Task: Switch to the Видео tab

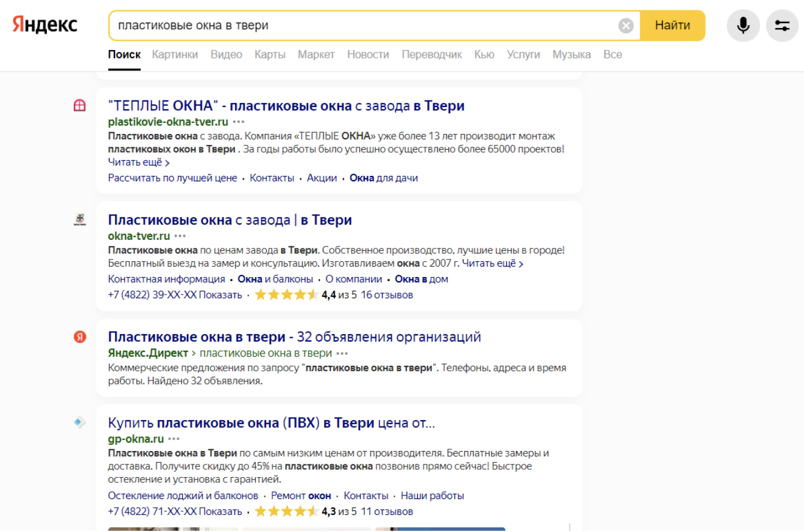Action: (x=226, y=54)
